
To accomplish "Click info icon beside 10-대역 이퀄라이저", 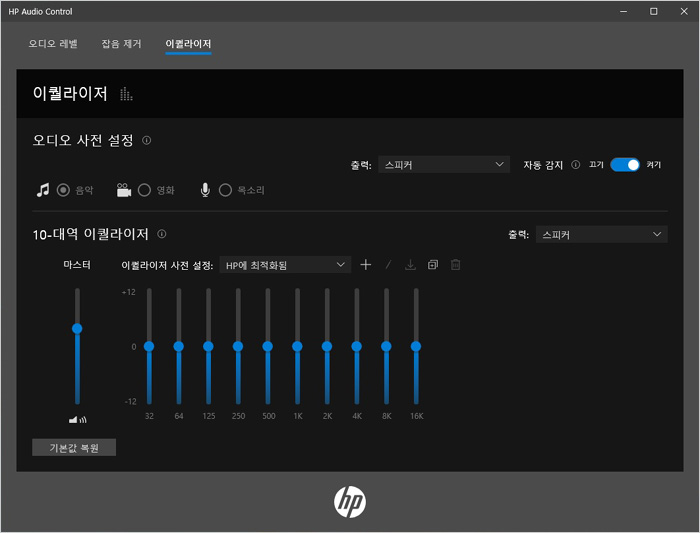I will (x=162, y=234).
